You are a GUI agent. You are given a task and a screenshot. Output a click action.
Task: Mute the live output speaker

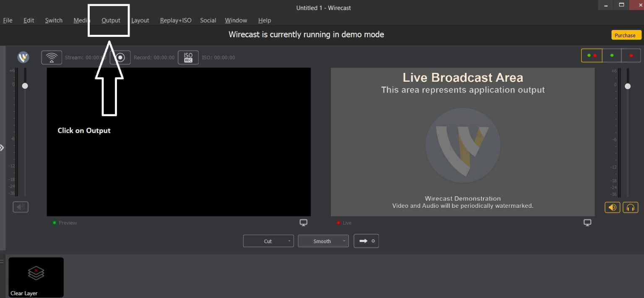point(612,207)
